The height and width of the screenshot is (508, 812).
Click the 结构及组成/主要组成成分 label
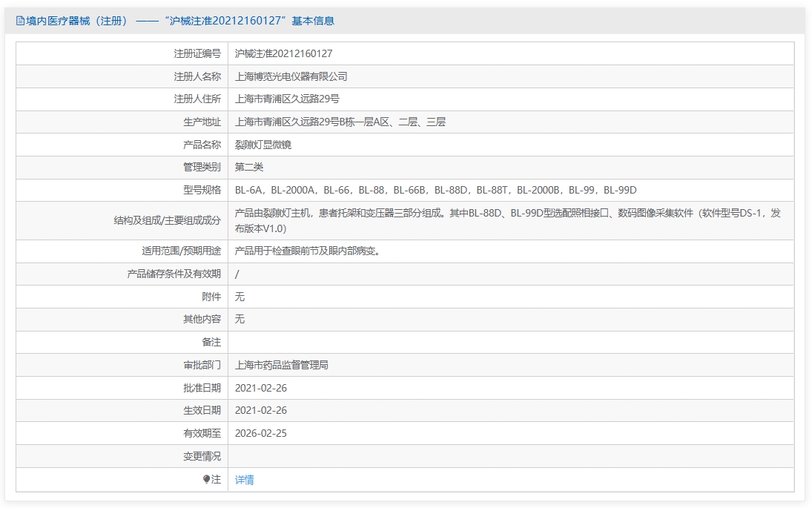(x=168, y=220)
